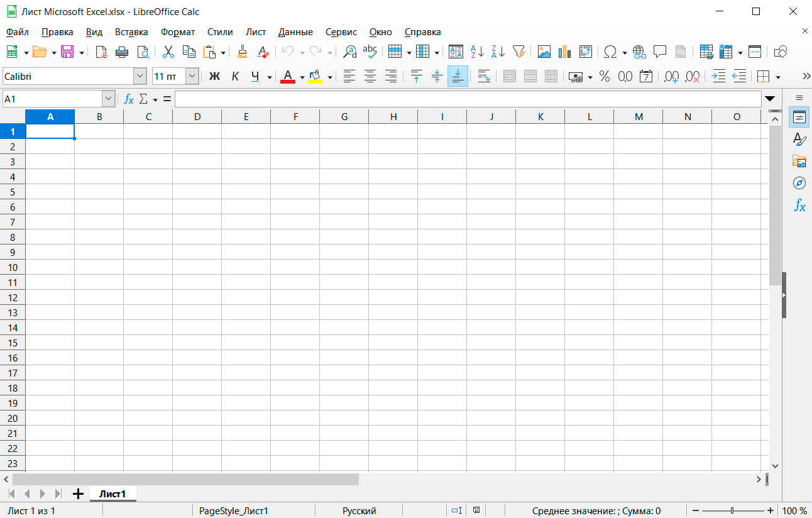Insert a pivot table
This screenshot has width=812, height=518.
pos(586,52)
